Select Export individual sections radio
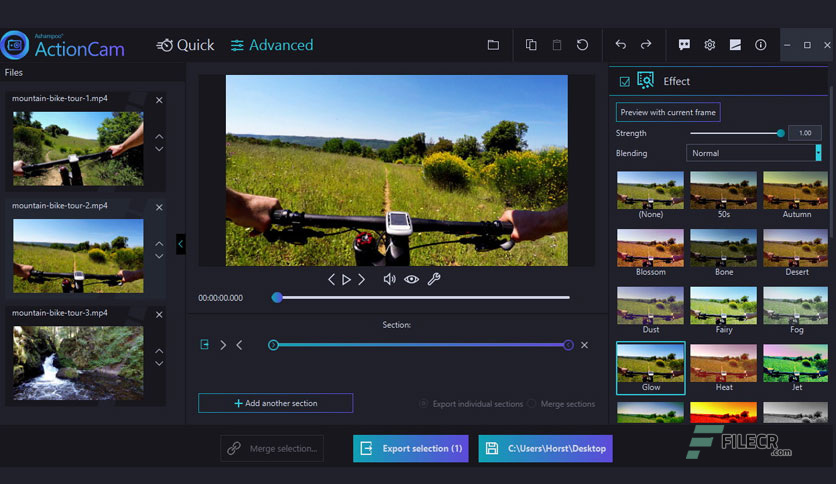This screenshot has height=484, width=836. point(423,404)
